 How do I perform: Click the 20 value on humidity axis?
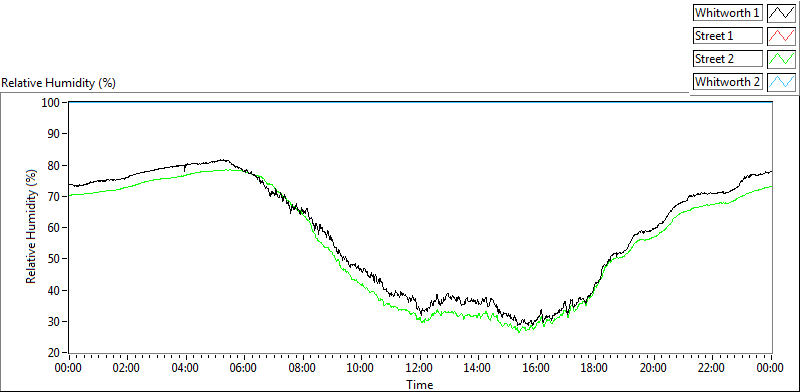click(54, 353)
